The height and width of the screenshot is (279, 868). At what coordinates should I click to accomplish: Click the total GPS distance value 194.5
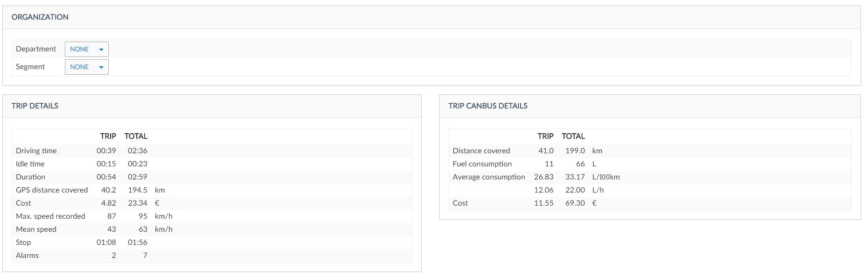pos(137,190)
